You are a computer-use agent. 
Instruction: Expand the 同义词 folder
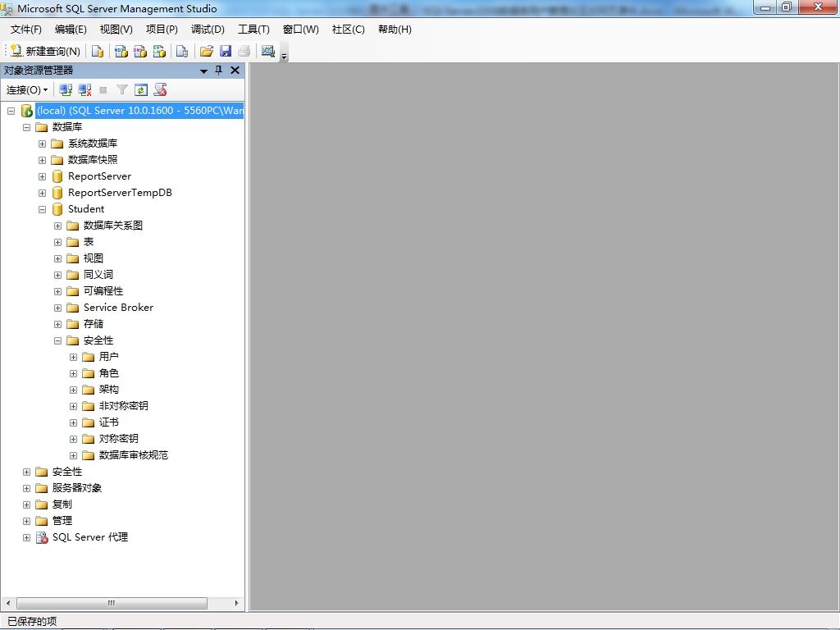tap(58, 276)
